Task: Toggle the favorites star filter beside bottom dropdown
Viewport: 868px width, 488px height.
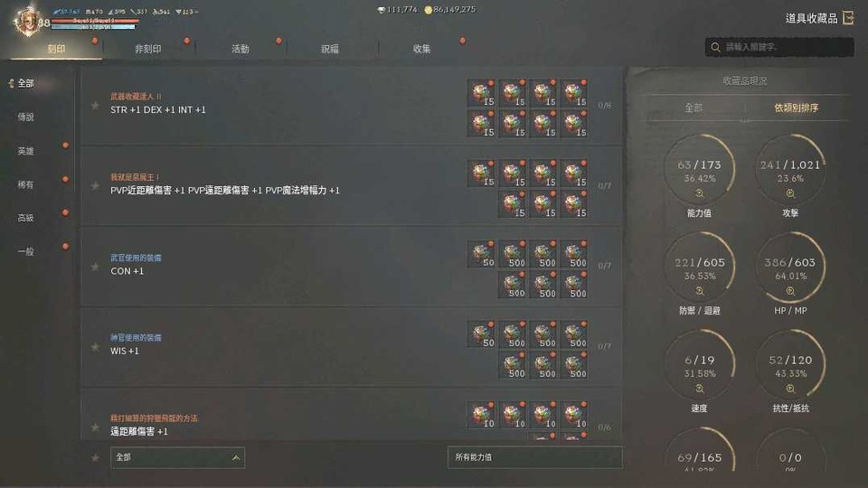Action: coord(95,457)
